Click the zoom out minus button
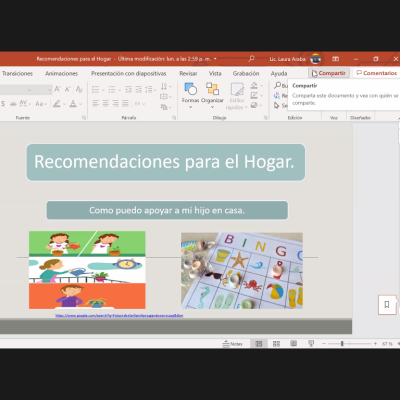400x400 pixels. coord(324,344)
